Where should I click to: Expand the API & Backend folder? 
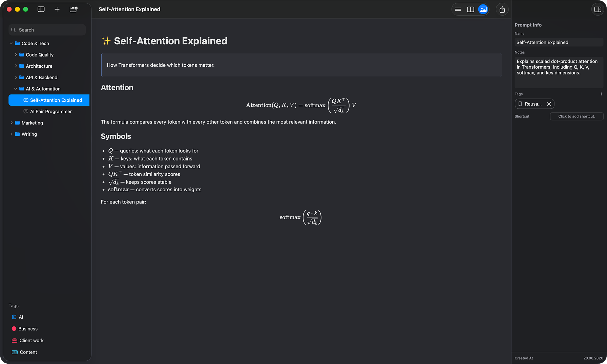(16, 77)
